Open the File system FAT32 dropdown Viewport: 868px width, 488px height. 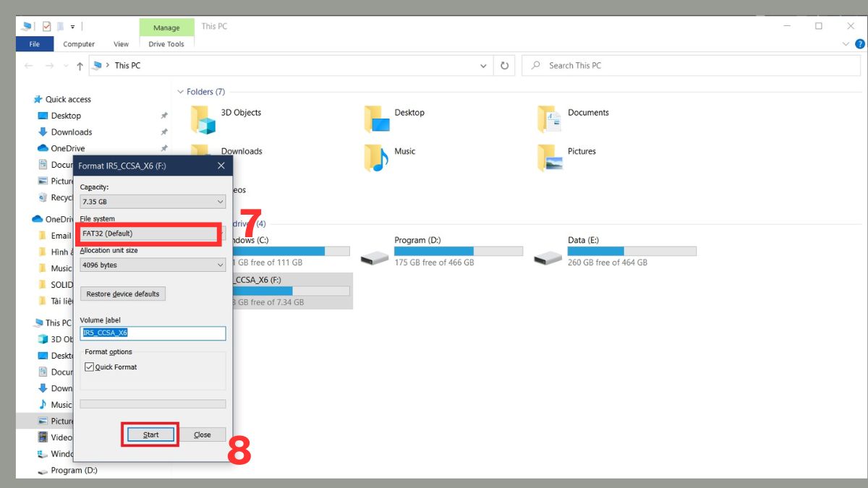click(149, 234)
